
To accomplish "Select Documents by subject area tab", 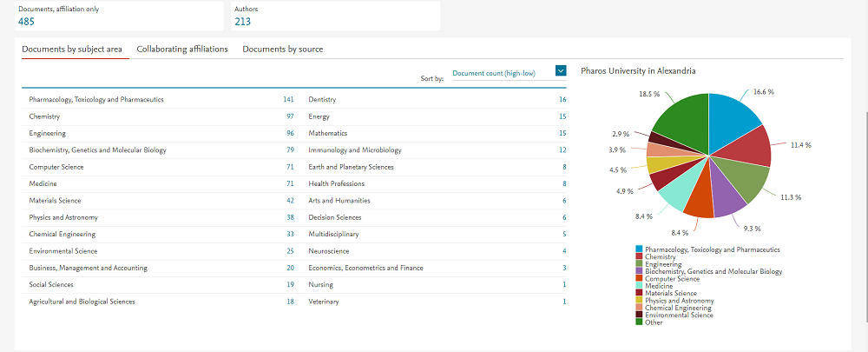I will tap(72, 50).
